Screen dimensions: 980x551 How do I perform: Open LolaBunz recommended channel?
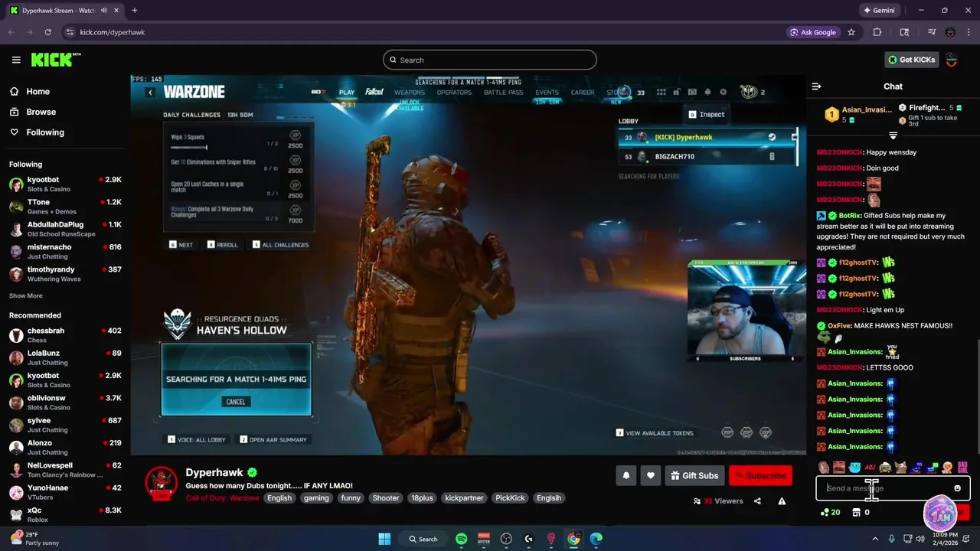(x=65, y=357)
